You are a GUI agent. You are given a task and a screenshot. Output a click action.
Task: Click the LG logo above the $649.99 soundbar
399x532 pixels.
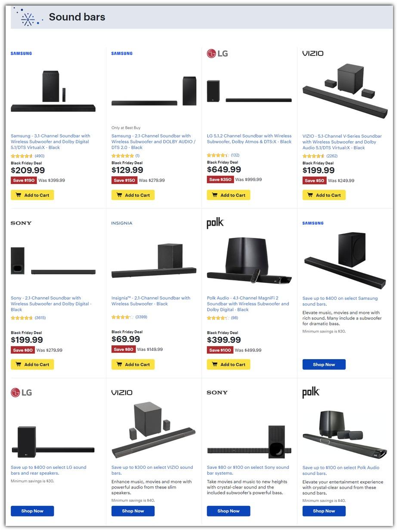(x=217, y=53)
